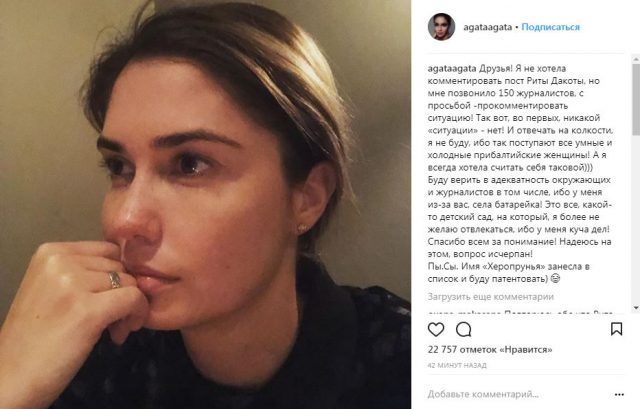Viewport: 640px width, 409px height.
Task: Click the woman's selfie photo
Action: (205, 204)
